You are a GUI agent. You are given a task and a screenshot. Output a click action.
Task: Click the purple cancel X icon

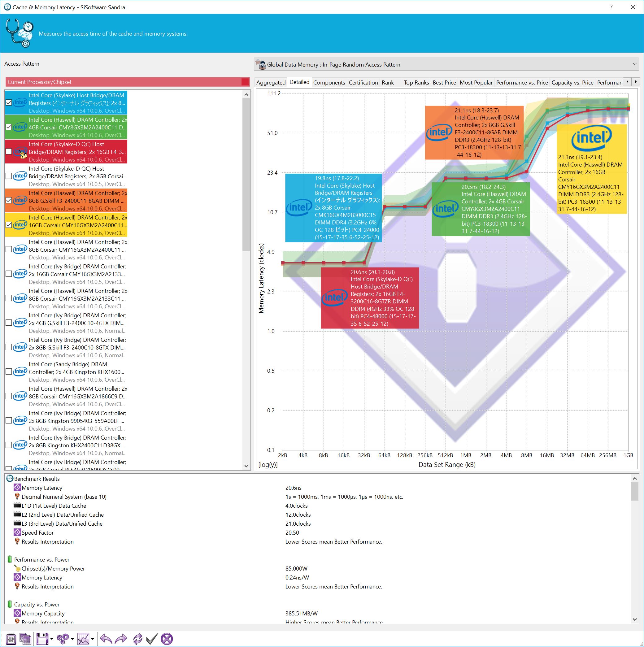click(x=167, y=639)
